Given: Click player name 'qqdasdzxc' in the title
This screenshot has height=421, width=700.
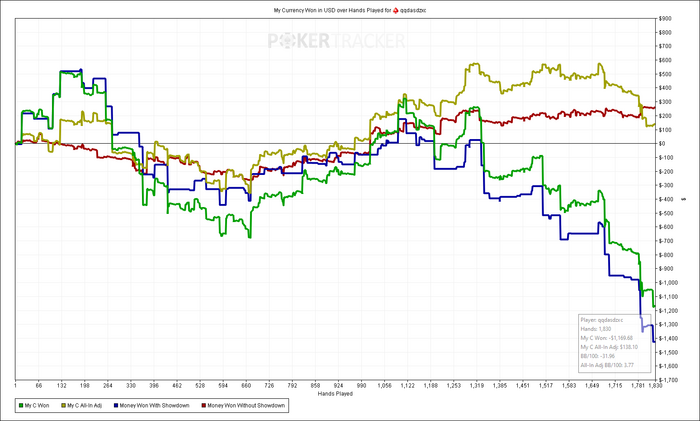Looking at the screenshot, I should (x=413, y=10).
